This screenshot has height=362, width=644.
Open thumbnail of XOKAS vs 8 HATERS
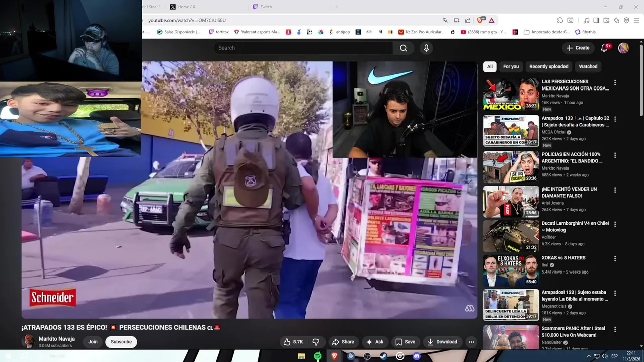click(x=511, y=270)
